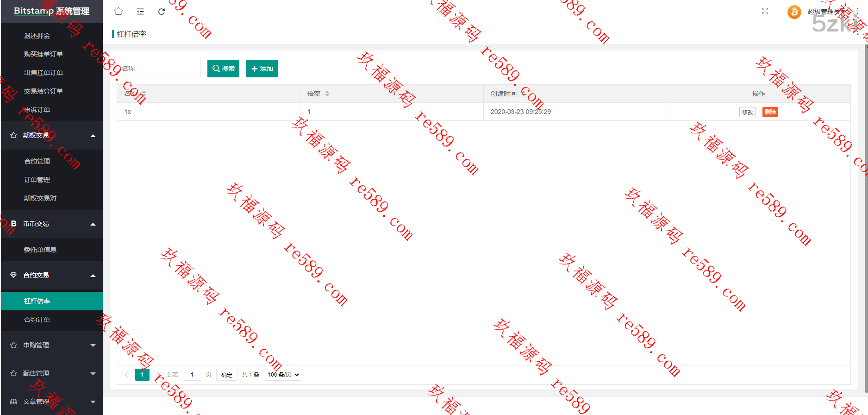The width and height of the screenshot is (868, 415).
Task: Expand the 文章管理 menu group
Action: [93, 402]
